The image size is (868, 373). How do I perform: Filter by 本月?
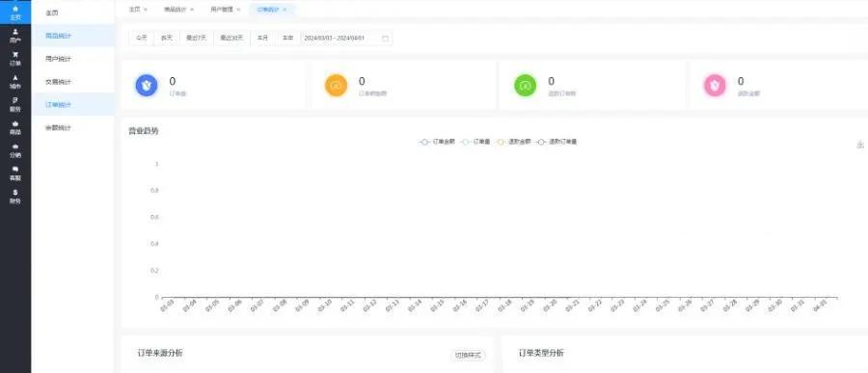pyautogui.click(x=262, y=39)
